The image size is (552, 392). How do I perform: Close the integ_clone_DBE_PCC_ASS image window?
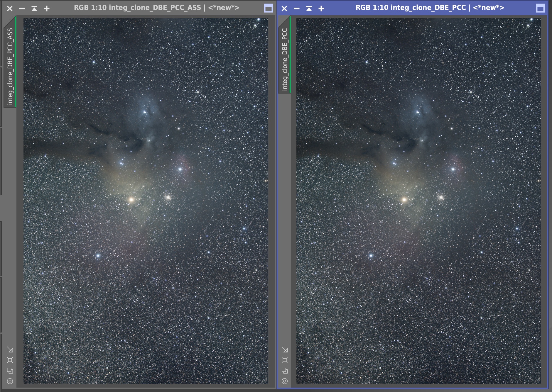coord(10,9)
